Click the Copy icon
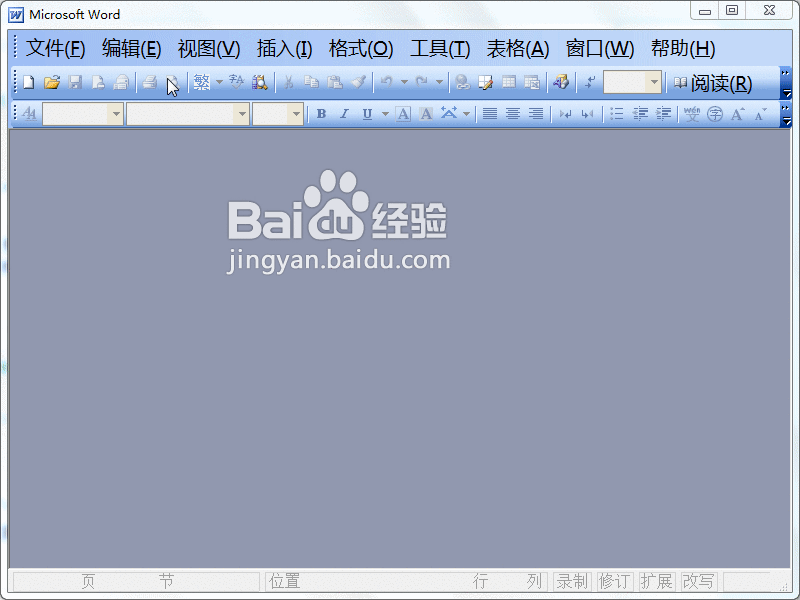800x600 pixels. tap(311, 82)
